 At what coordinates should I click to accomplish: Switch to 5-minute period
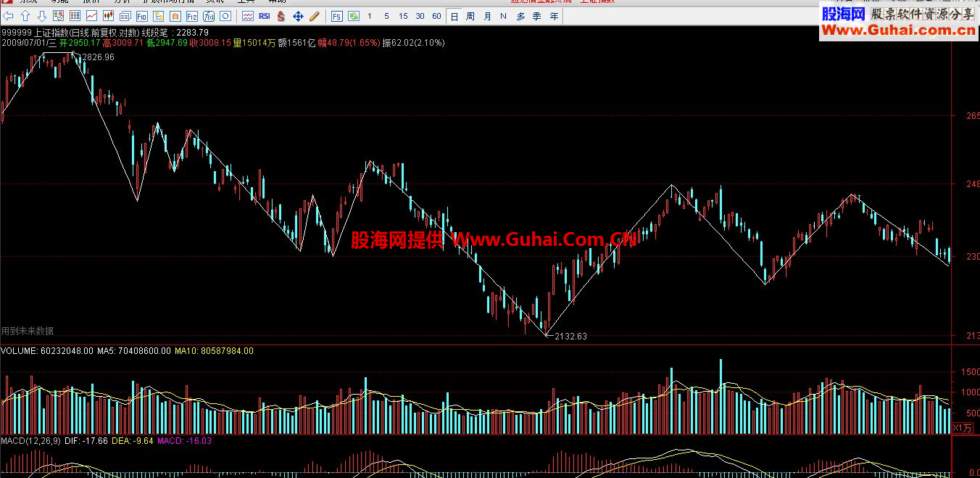[386, 16]
